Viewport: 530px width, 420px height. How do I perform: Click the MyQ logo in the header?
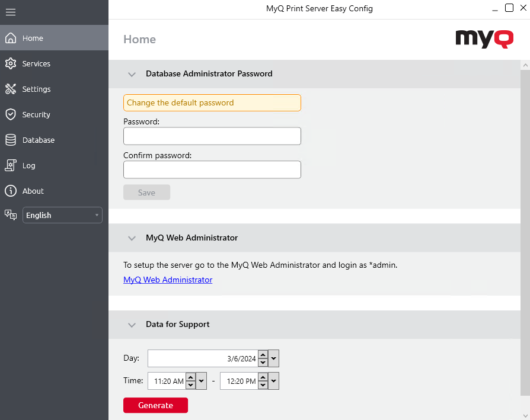pos(484,39)
